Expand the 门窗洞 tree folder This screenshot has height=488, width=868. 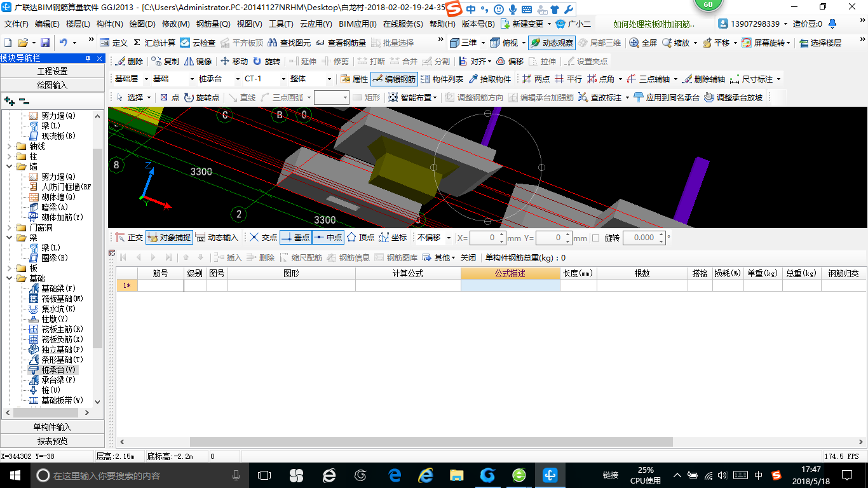click(9, 227)
